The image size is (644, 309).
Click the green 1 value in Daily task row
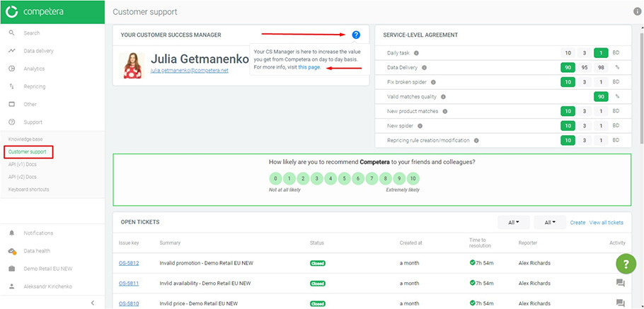[601, 53]
